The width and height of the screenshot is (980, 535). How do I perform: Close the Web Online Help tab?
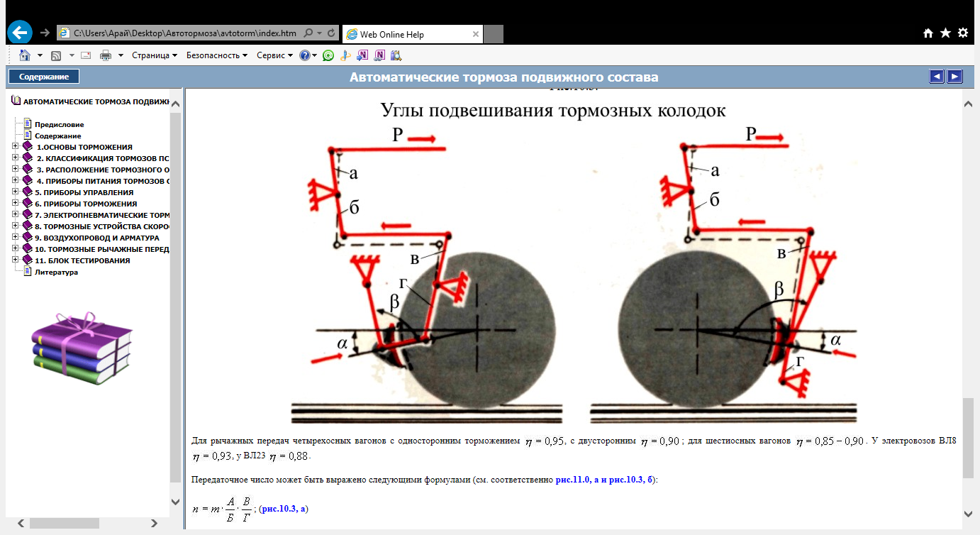pos(476,33)
